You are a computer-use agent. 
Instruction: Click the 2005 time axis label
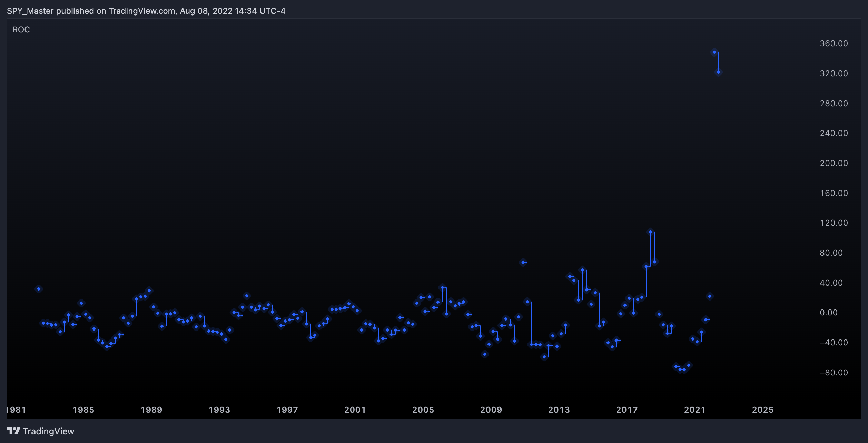click(423, 410)
